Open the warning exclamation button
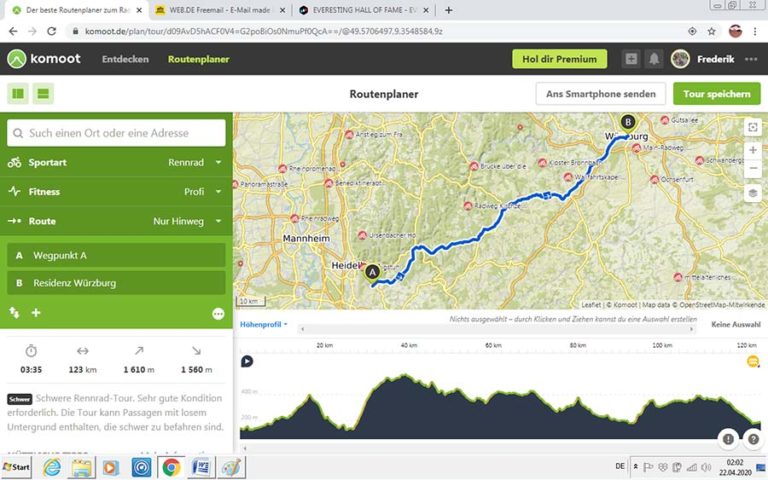The height and width of the screenshot is (480, 768). point(728,439)
